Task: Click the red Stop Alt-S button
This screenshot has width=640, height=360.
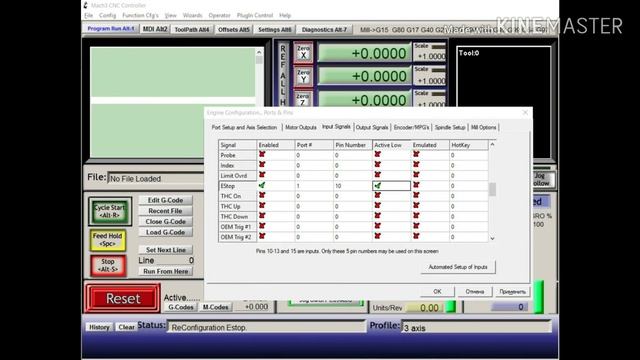Action: tap(108, 266)
